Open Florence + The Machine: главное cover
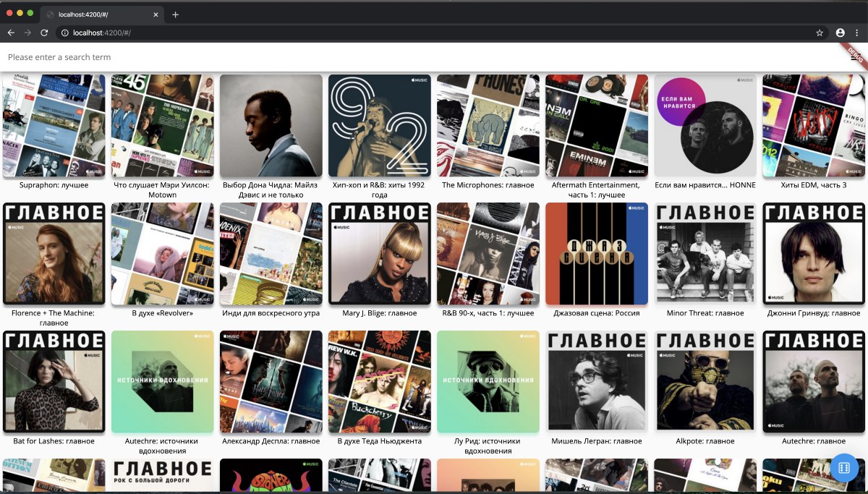This screenshot has height=494, width=868. [x=54, y=254]
